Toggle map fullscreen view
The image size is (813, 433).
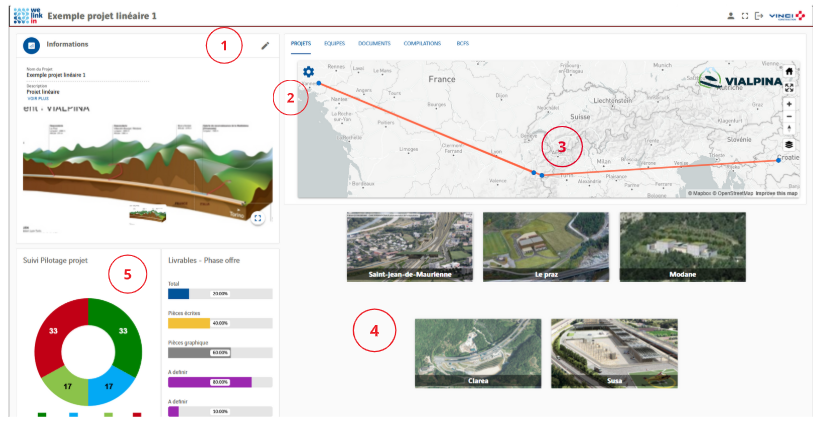789,87
